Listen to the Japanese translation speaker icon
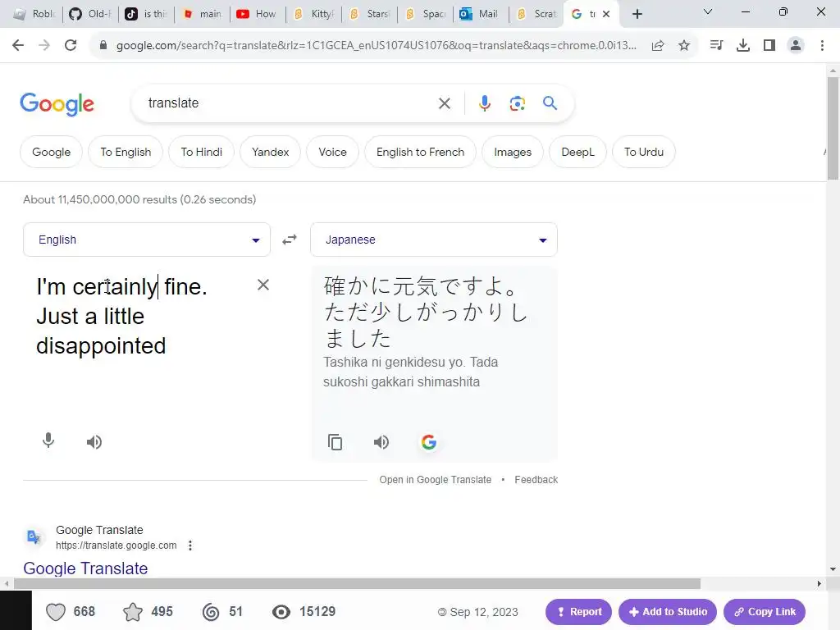 pyautogui.click(x=381, y=442)
